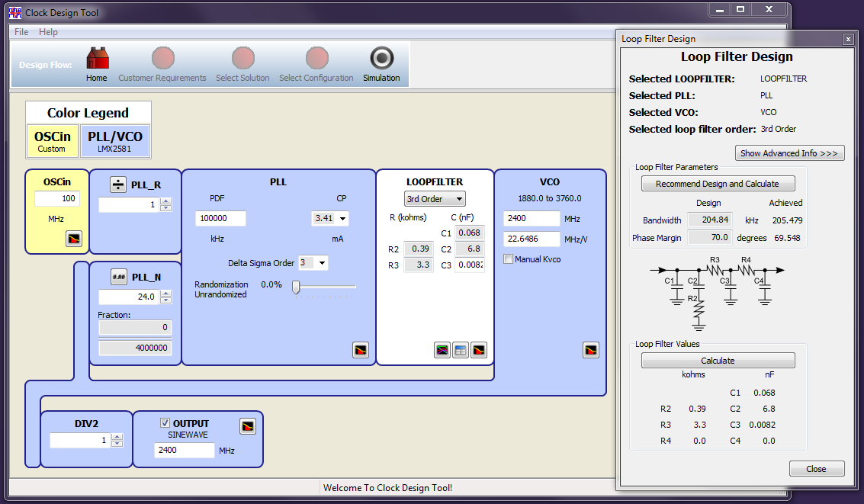This screenshot has height=504, width=864.
Task: Click the OUTPUT frequency field
Action: pos(184,450)
